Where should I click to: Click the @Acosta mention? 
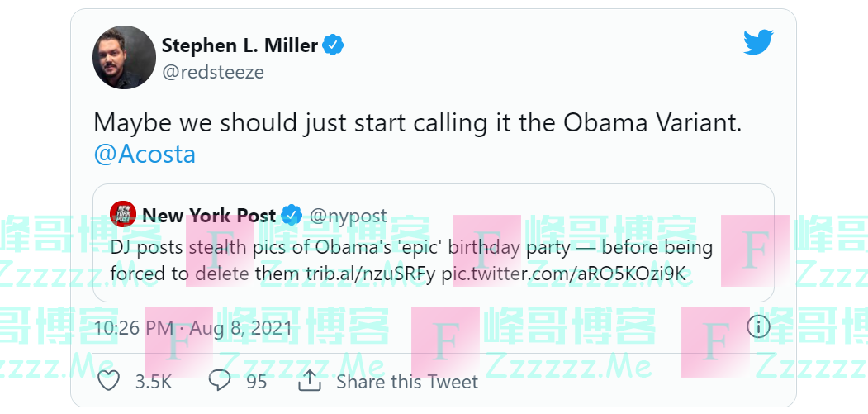pyautogui.click(x=145, y=154)
